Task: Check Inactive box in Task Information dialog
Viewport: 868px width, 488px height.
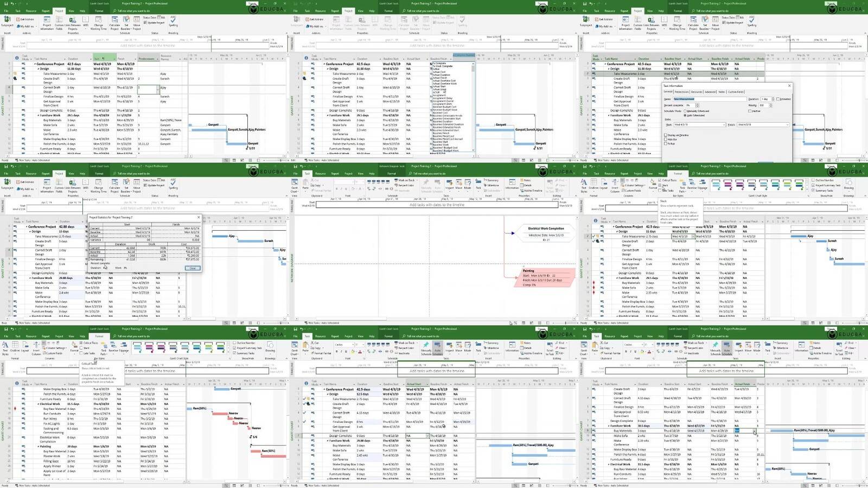Action: [750, 111]
